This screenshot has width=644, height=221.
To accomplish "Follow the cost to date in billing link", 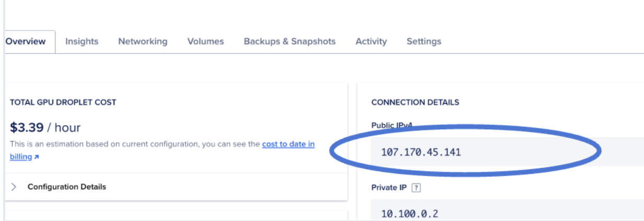I will (288, 144).
